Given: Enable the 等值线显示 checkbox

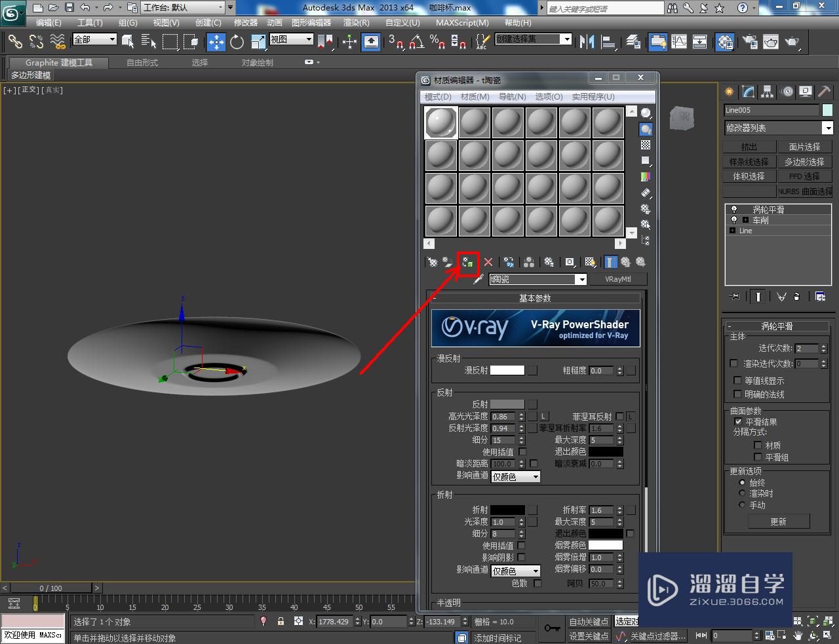Looking at the screenshot, I should click(737, 381).
